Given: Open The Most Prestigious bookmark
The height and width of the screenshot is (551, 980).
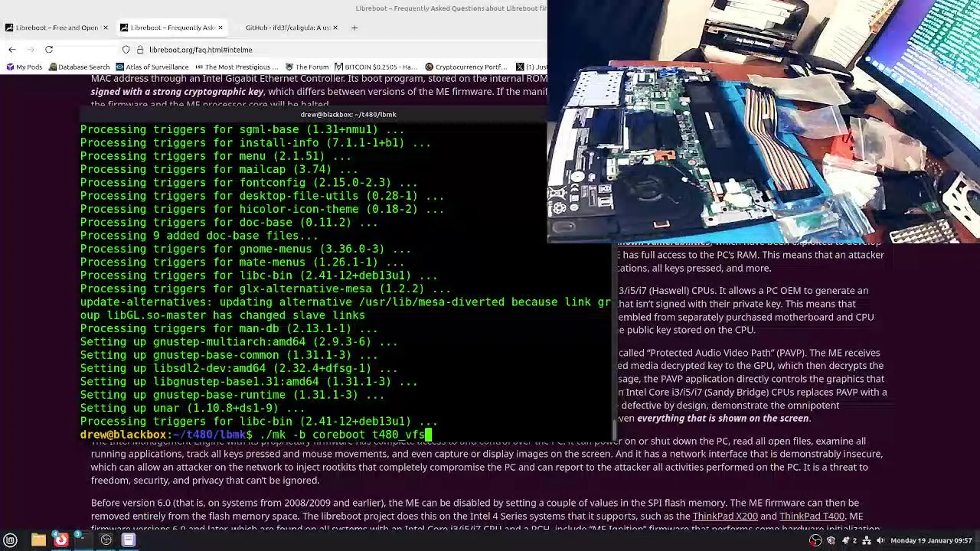Looking at the screenshot, I should pyautogui.click(x=237, y=67).
